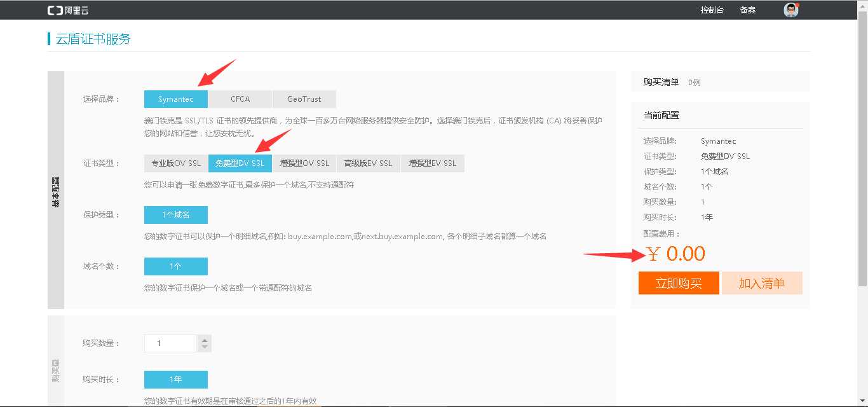Screen dimensions: 868x407
Task: Open the user avatar menu
Action: 791,10
